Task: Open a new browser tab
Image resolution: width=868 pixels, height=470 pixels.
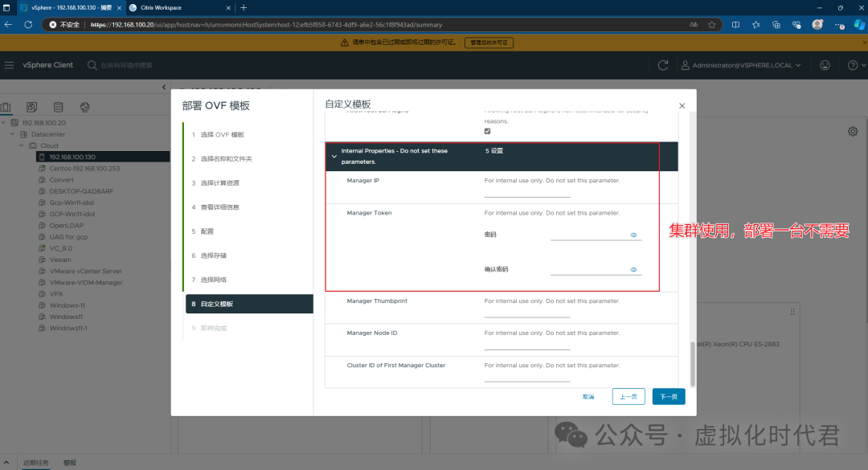Action: tap(244, 8)
